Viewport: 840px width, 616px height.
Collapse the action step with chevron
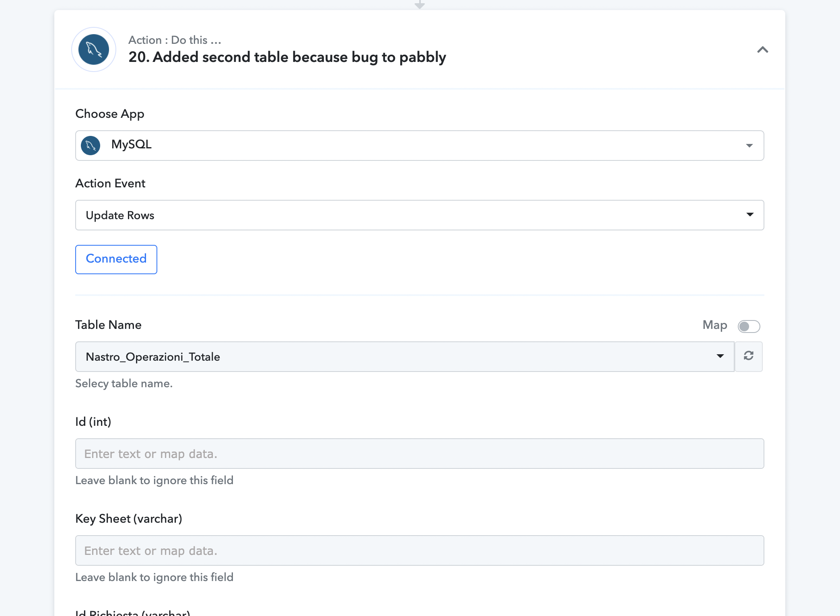[762, 49]
